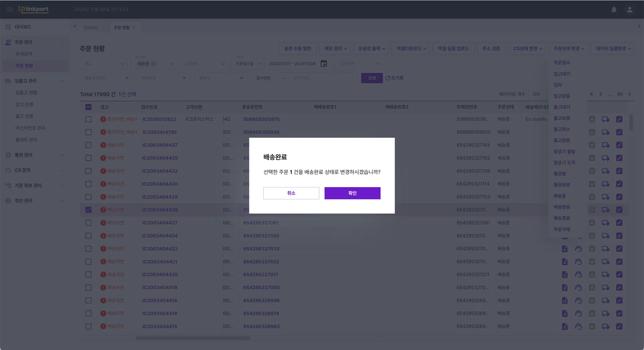
Task: Open the user profile icon
Action: click(630, 9)
